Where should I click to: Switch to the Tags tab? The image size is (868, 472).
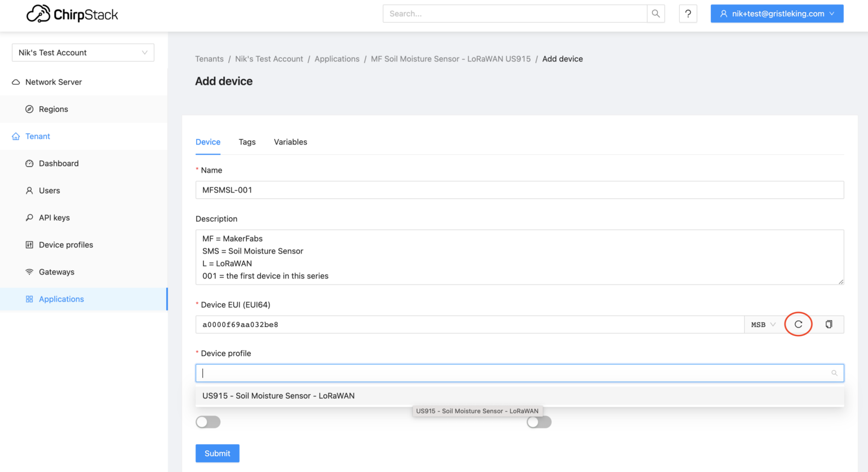[x=247, y=142]
